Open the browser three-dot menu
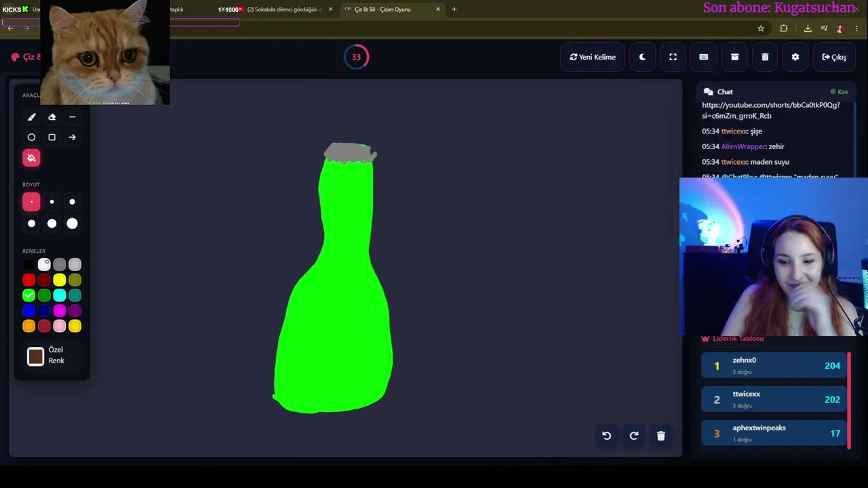The width and height of the screenshot is (868, 488). (856, 28)
